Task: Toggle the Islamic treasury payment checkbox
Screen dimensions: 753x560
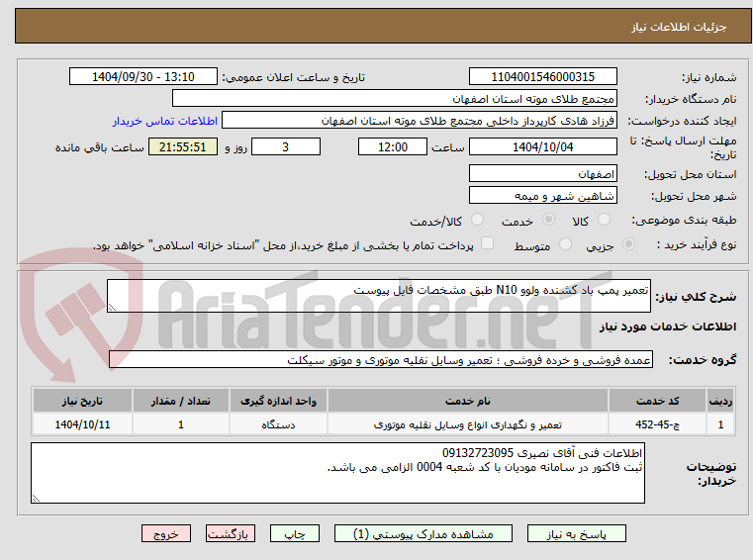Action: [x=488, y=243]
